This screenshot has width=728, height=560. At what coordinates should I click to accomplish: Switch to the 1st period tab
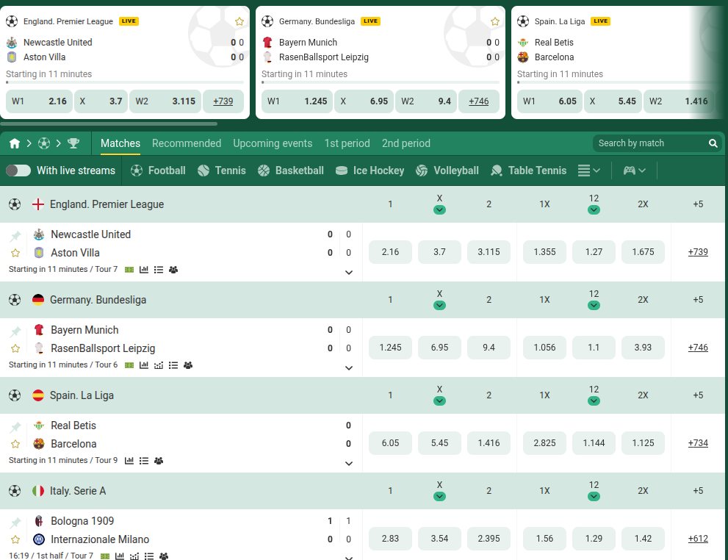(x=347, y=143)
